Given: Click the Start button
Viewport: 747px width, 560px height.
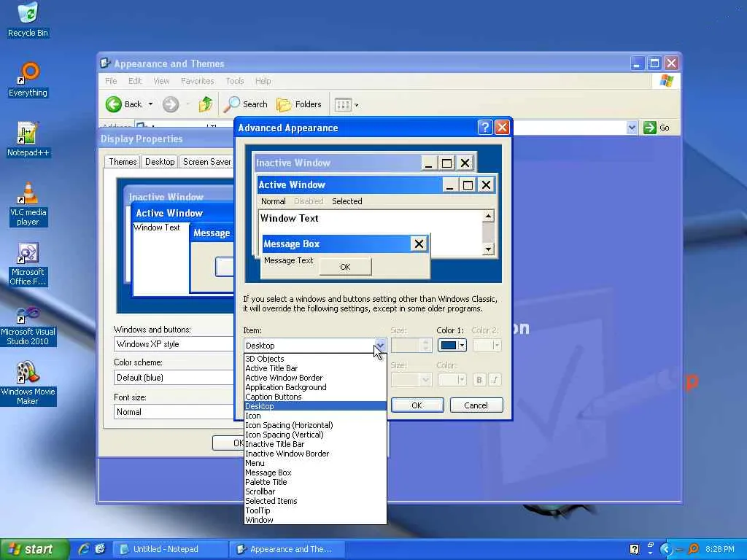Looking at the screenshot, I should point(34,549).
